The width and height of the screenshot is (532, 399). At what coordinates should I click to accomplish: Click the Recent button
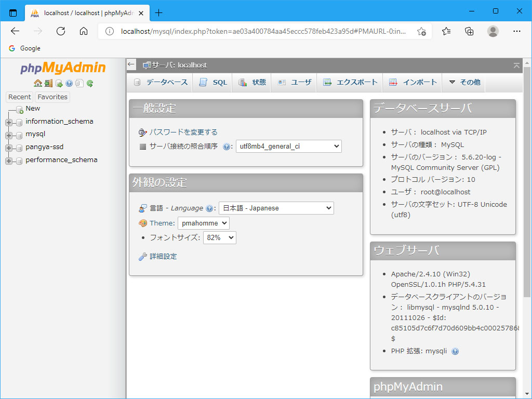pos(19,97)
